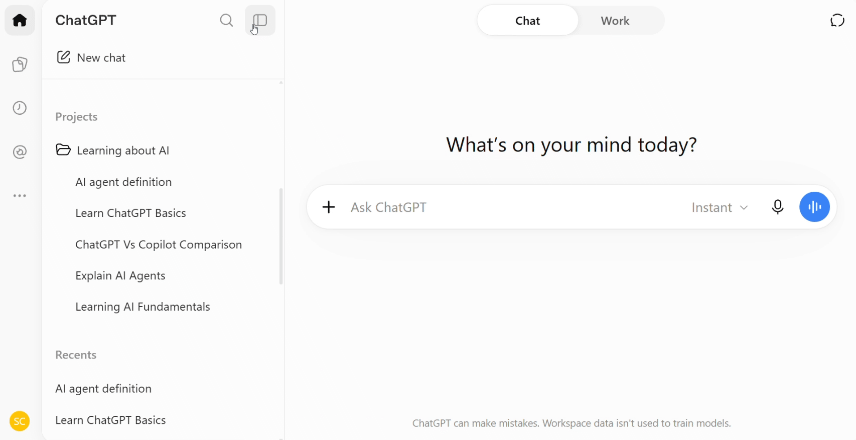Click the Recents section header
The height and width of the screenshot is (440, 856).
click(x=76, y=355)
